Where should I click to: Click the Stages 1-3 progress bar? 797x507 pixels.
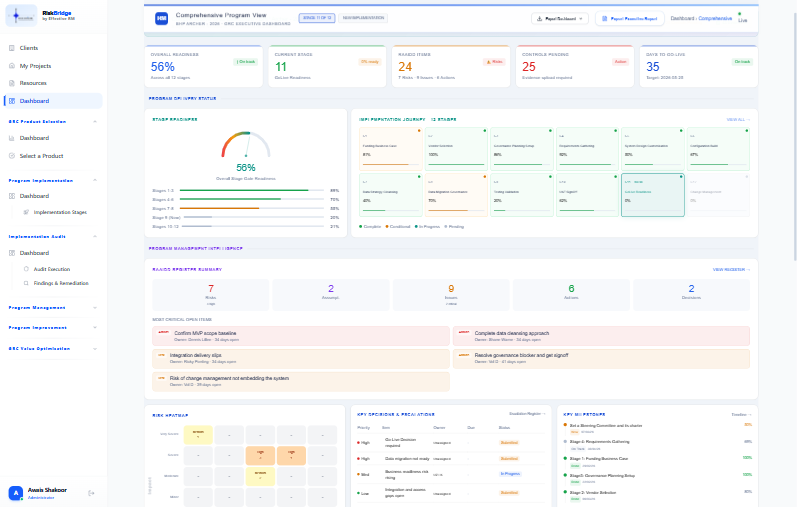[x=252, y=190]
